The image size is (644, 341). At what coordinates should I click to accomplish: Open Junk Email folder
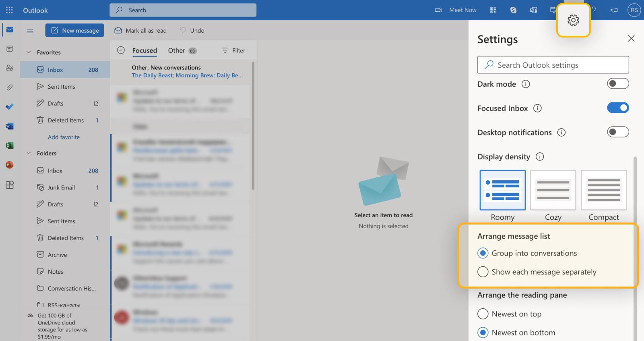coord(65,187)
